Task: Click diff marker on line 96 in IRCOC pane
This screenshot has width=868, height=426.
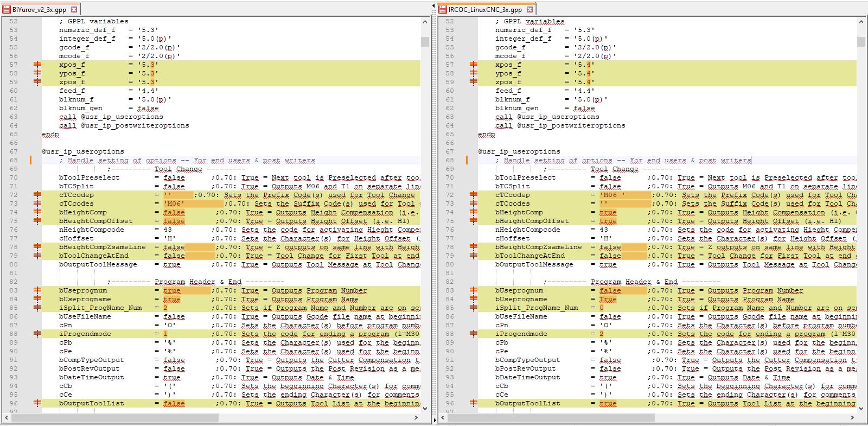Action: [x=474, y=403]
